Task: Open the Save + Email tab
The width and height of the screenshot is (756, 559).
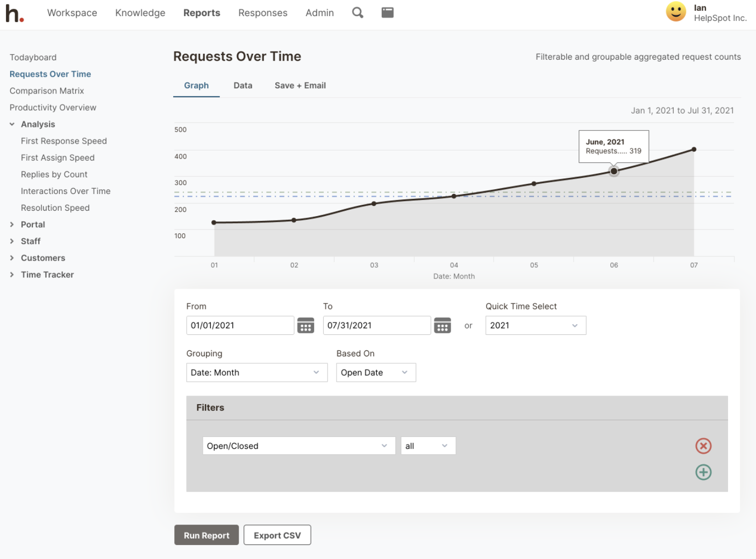Action: click(x=300, y=85)
